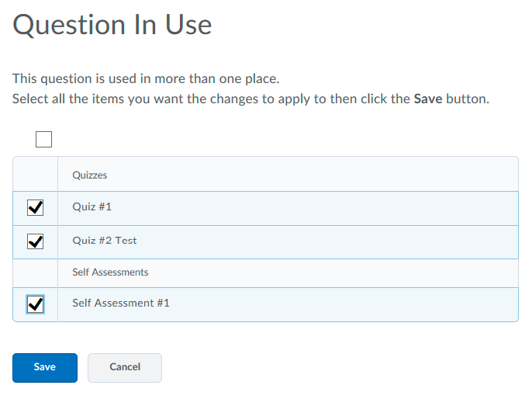The image size is (532, 399).
Task: Click the empty cell left of Self Assessments
Action: (x=35, y=272)
